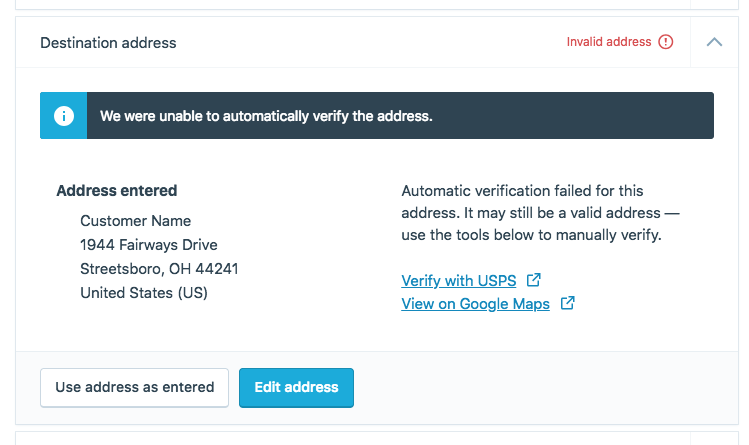Screen dimensions: 749x445
Task: Click the partially visible panel above Destination address
Action: [377, 4]
